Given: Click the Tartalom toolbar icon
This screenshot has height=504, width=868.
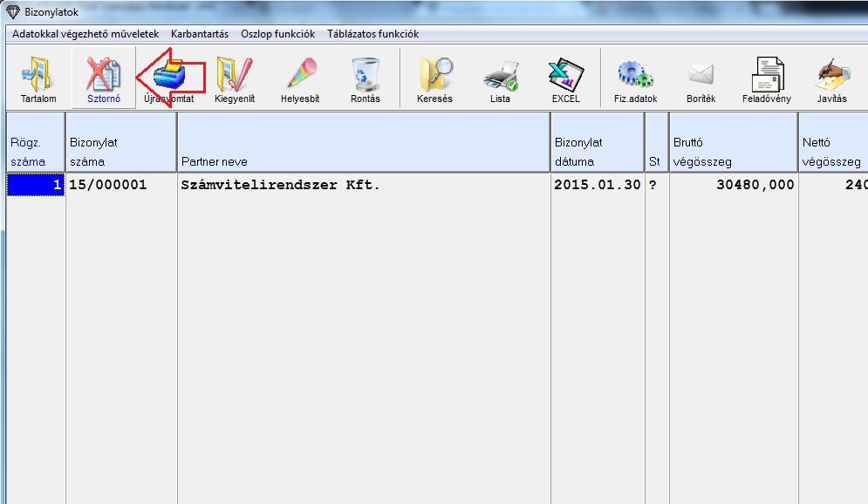Looking at the screenshot, I should tap(38, 78).
